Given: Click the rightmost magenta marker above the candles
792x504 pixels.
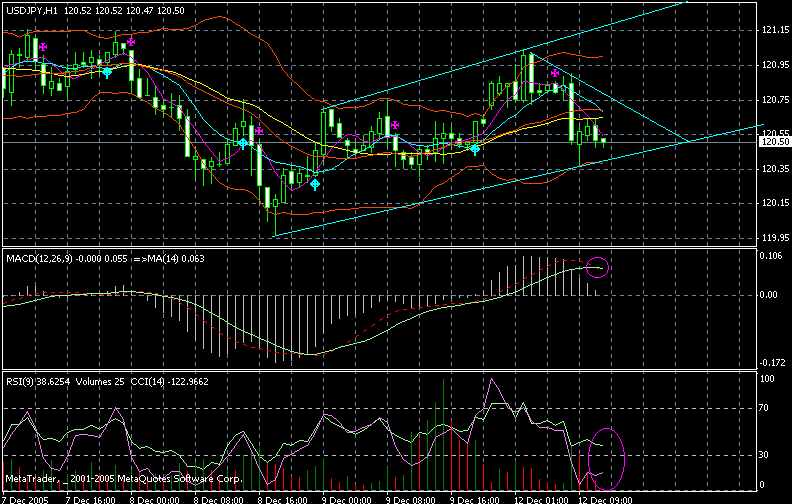Looking at the screenshot, I should [x=555, y=74].
